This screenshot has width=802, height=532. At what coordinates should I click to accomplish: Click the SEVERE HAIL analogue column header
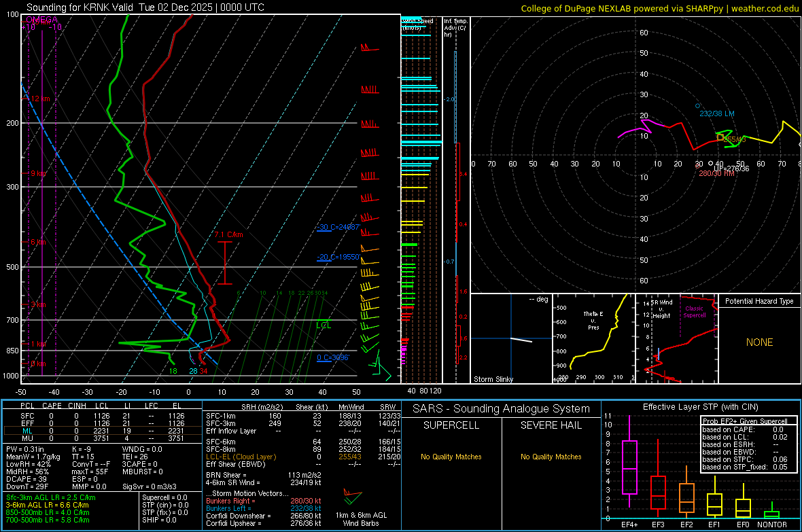[551, 425]
